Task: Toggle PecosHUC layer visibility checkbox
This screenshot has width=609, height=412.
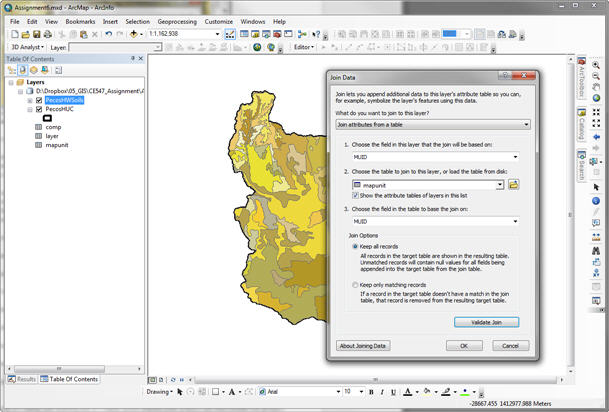Action: tap(39, 109)
